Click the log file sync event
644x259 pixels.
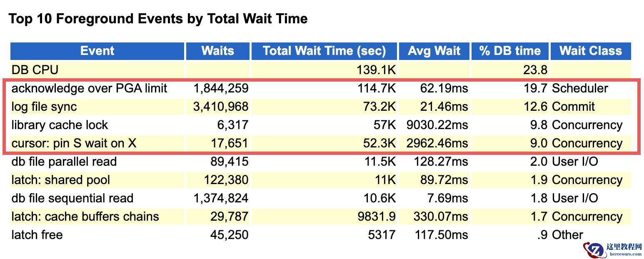(44, 107)
